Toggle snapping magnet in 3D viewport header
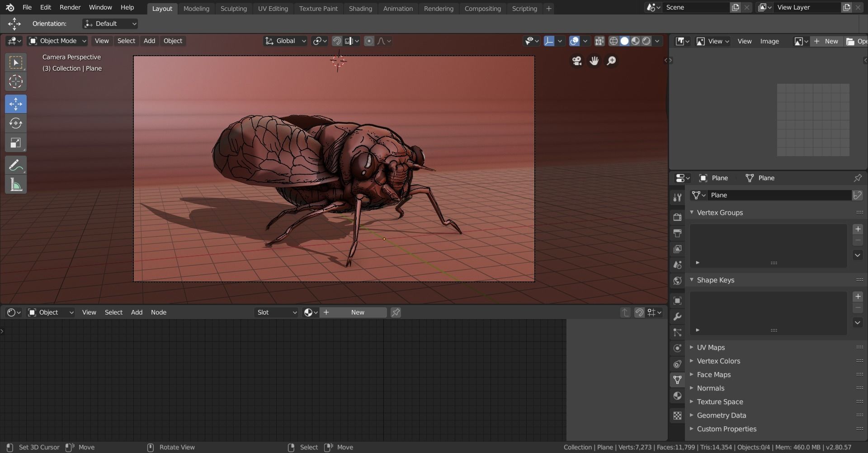Image resolution: width=868 pixels, height=453 pixels. tap(337, 41)
